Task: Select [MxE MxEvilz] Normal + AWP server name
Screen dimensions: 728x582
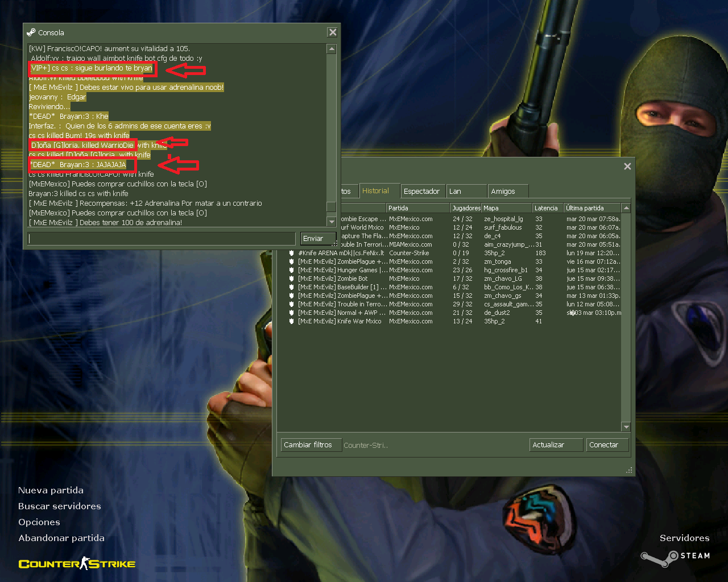Action: pyautogui.click(x=342, y=313)
